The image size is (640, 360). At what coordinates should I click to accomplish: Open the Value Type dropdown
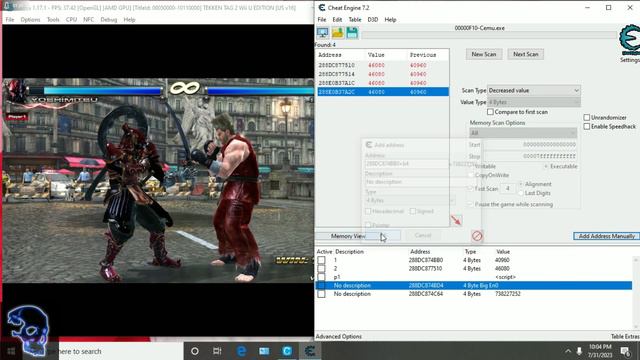[x=533, y=102]
